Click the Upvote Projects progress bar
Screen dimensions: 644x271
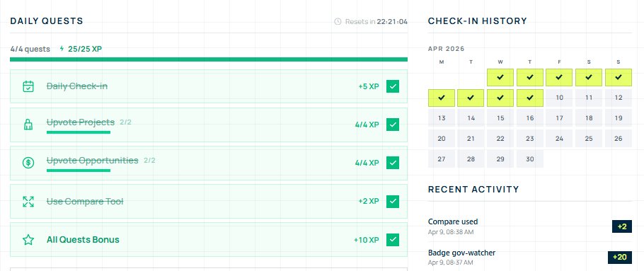79,132
